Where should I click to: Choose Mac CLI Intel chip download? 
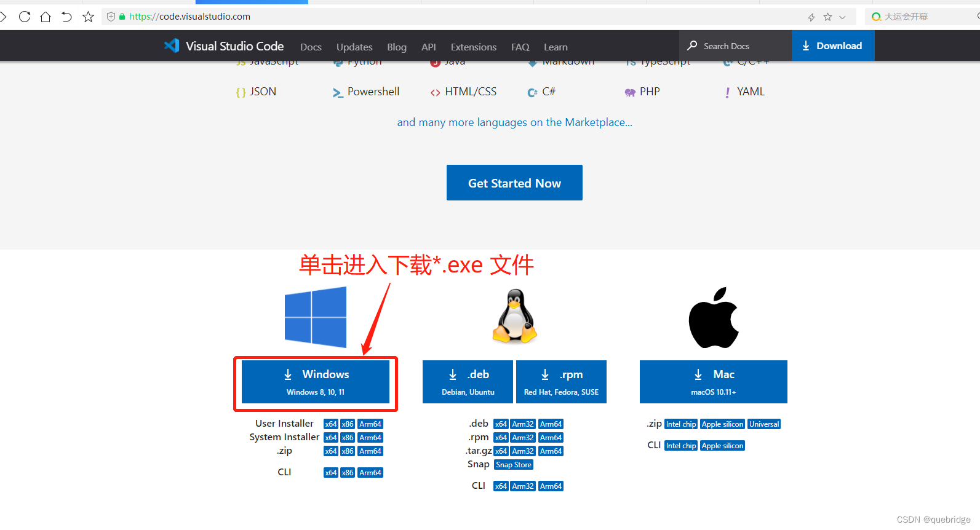681,446
